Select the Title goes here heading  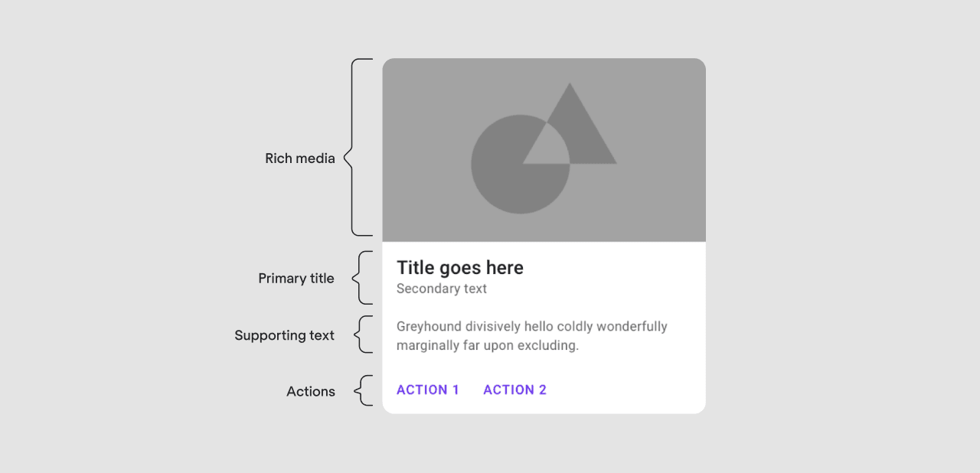pyautogui.click(x=460, y=267)
